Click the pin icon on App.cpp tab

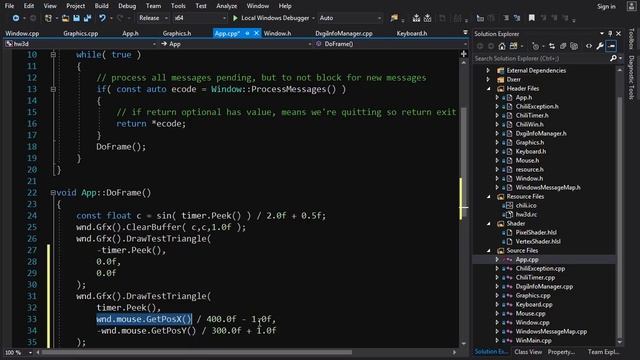[x=247, y=33]
